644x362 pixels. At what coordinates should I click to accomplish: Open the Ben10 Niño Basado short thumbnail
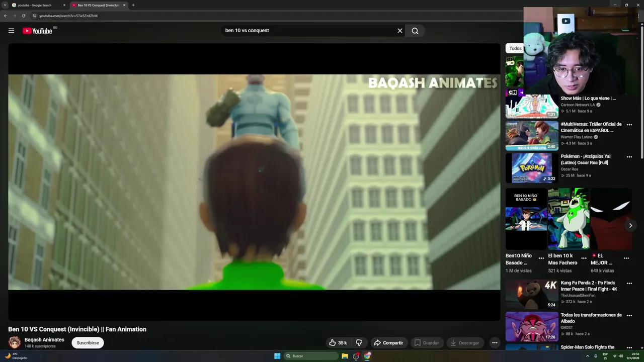526,219
